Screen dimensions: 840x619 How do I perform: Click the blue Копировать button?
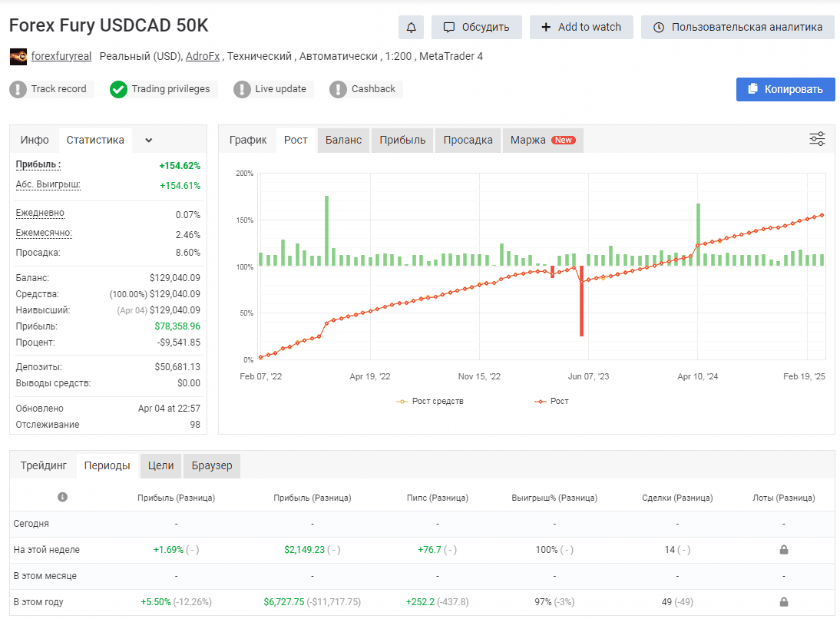(x=785, y=90)
